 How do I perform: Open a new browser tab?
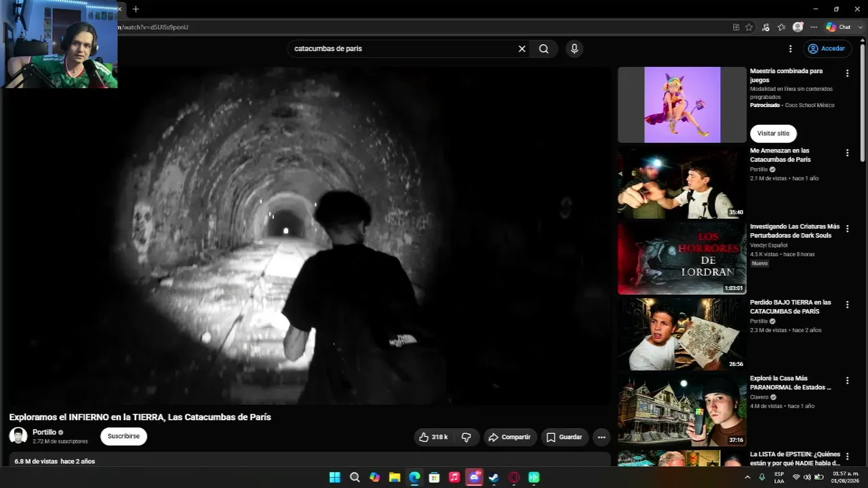136,9
